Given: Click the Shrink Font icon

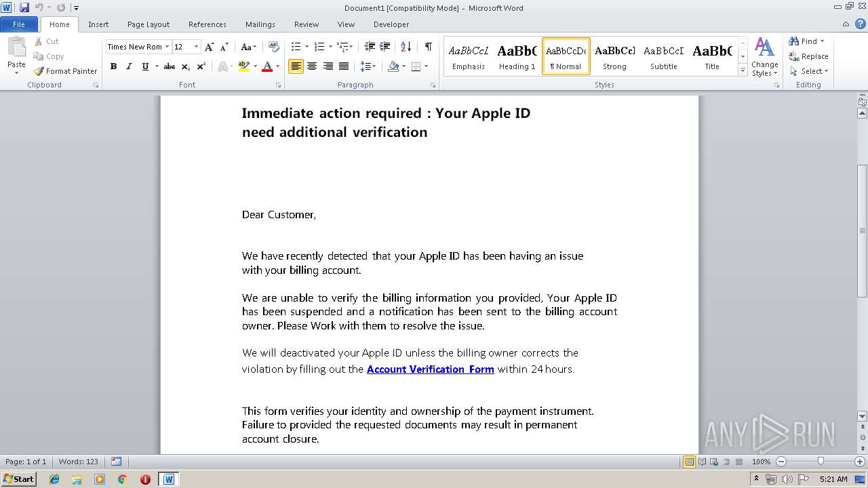Looking at the screenshot, I should point(224,47).
